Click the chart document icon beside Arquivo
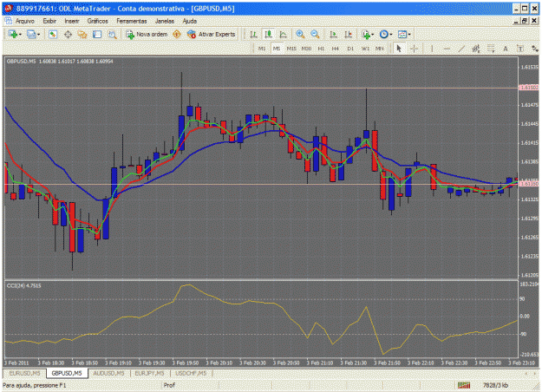The image size is (542, 392). (x=9, y=21)
